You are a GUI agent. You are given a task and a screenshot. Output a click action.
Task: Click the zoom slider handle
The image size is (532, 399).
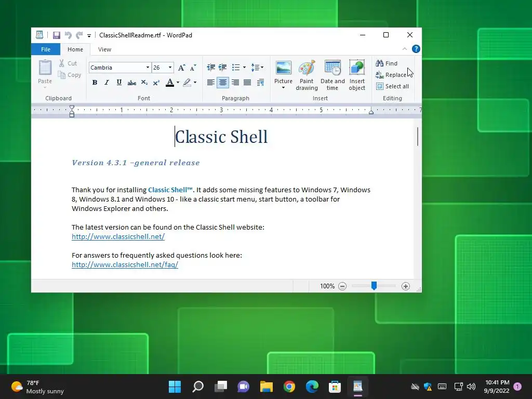(374, 286)
